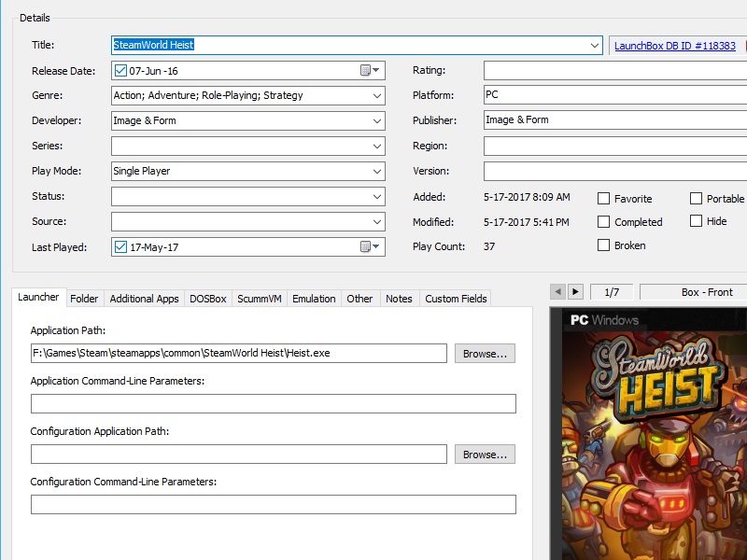Open the Additional Apps tab
This screenshot has height=560, width=747.
[x=144, y=299]
